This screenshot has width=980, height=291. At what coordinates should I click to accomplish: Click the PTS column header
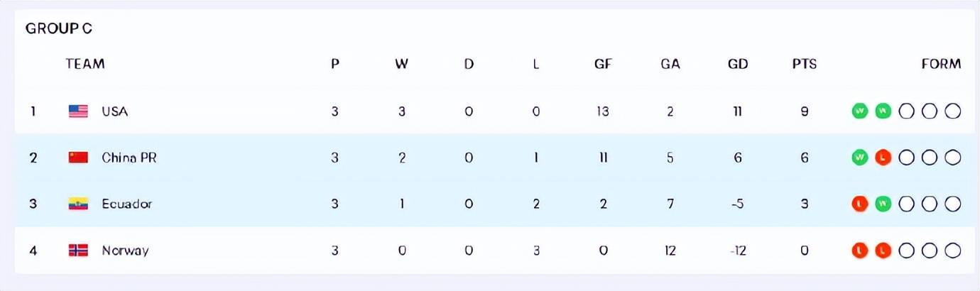(x=805, y=64)
